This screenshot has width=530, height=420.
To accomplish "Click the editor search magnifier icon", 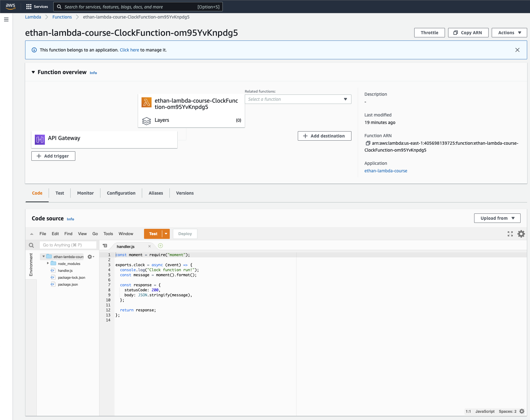I will (31, 245).
